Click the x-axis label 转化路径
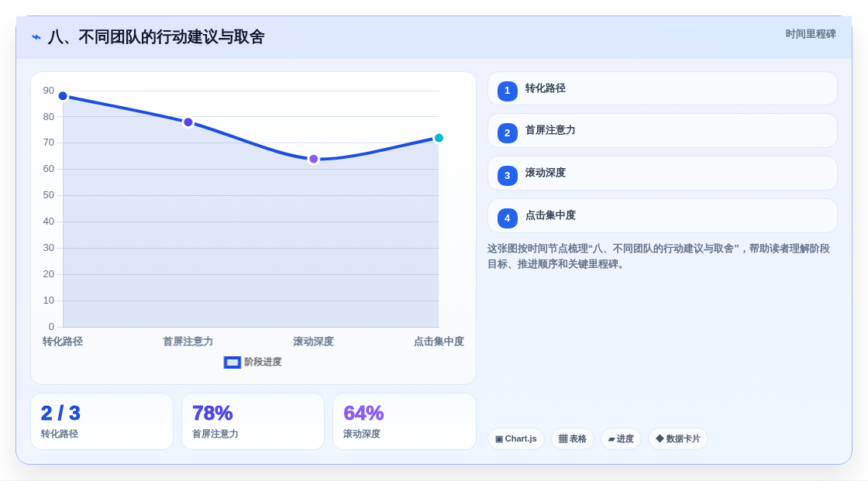The width and height of the screenshot is (868, 481). pyautogui.click(x=63, y=342)
